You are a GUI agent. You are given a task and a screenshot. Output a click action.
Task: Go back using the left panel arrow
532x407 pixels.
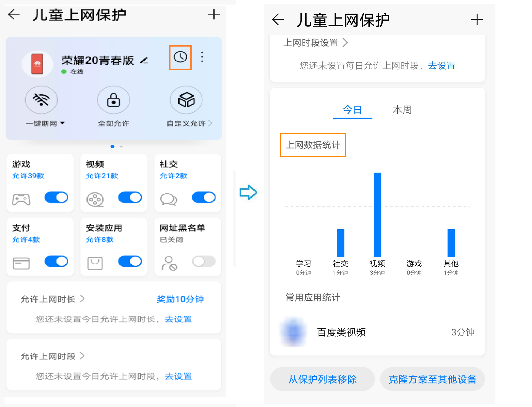pos(14,15)
